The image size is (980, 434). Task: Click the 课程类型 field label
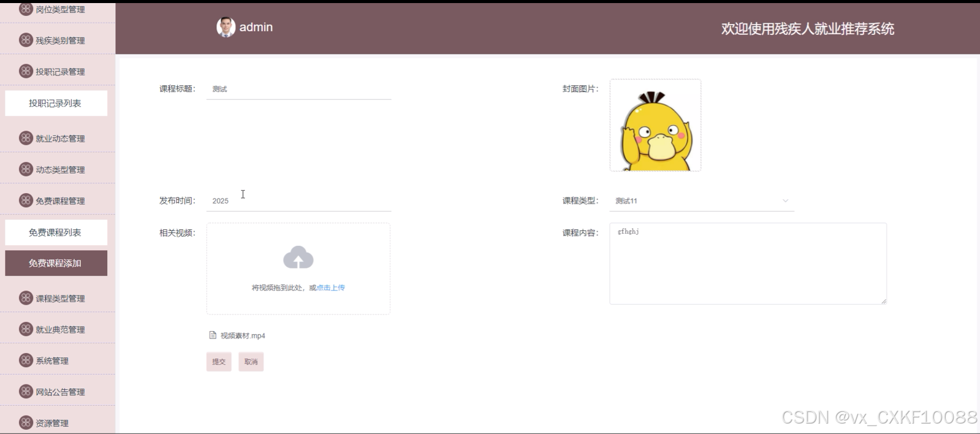coord(580,200)
